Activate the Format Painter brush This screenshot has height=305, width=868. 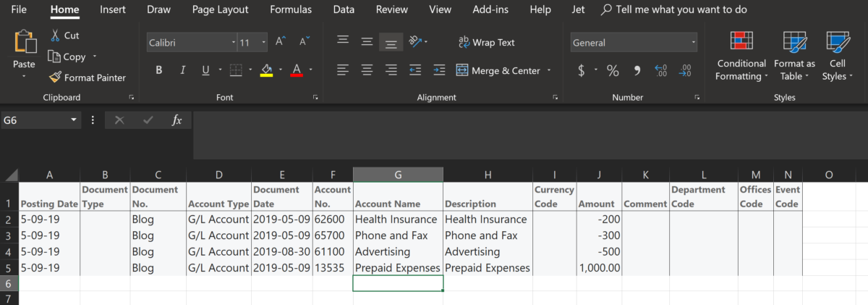tap(56, 77)
